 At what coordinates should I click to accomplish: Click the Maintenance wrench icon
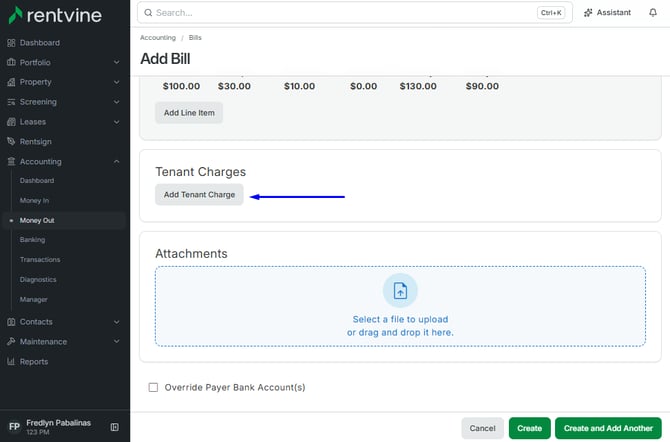(11, 342)
